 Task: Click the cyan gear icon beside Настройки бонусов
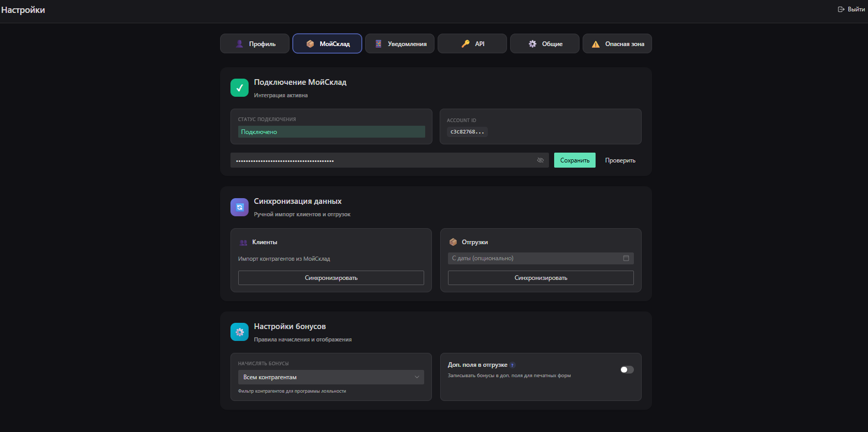pyautogui.click(x=239, y=332)
